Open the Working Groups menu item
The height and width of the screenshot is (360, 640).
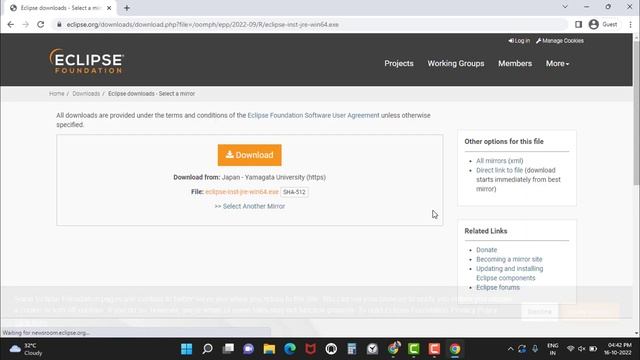pos(456,63)
